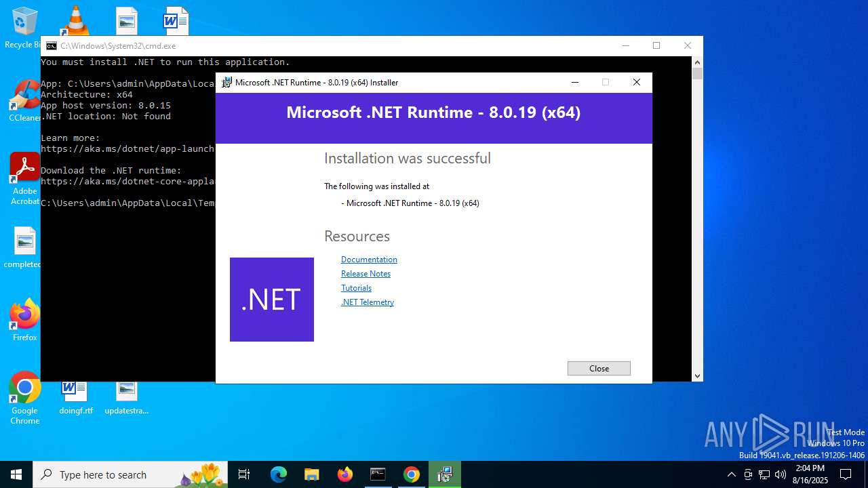The width and height of the screenshot is (868, 488).
Task: Select the CCleaner desktop icon
Action: click(x=24, y=100)
